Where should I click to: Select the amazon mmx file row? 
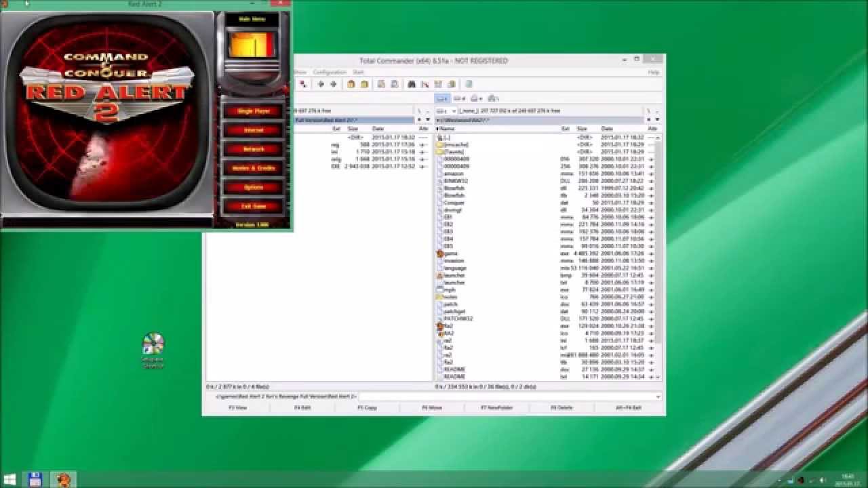(547, 174)
